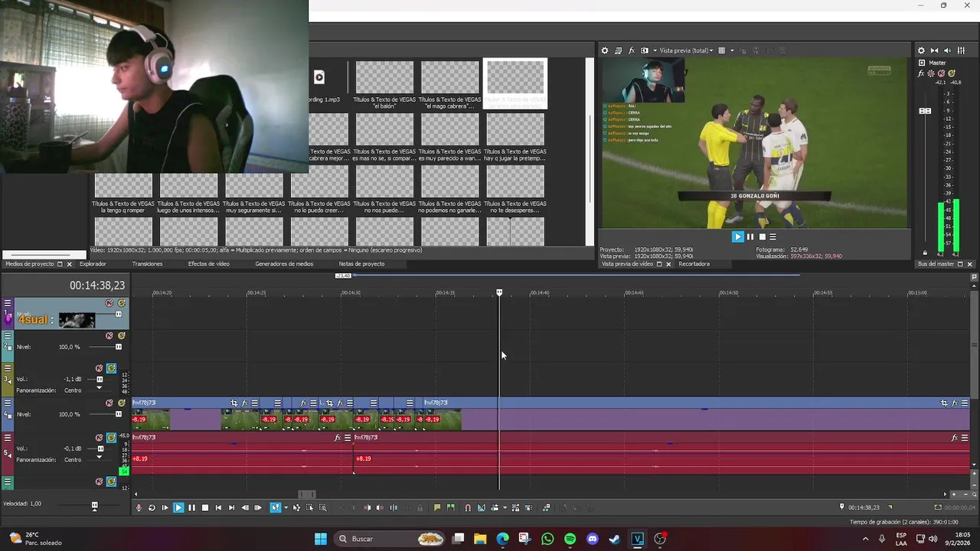Switch to Recortadora tab

694,264
